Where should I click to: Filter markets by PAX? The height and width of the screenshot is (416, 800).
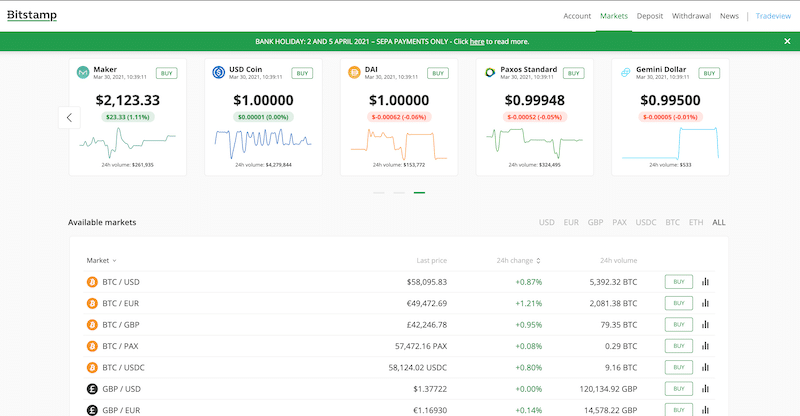tap(619, 223)
